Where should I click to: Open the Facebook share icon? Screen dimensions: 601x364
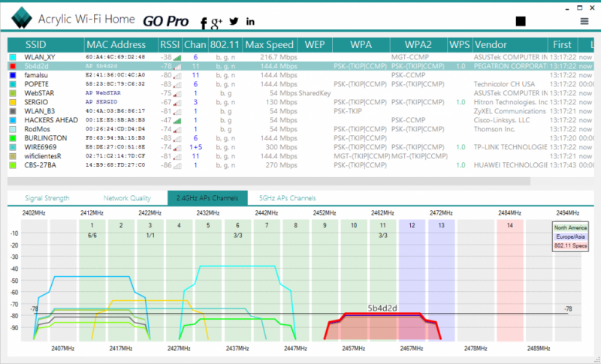click(x=203, y=23)
